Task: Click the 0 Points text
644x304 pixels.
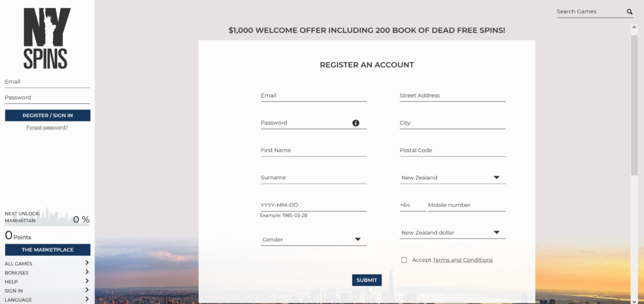Action: [18, 236]
